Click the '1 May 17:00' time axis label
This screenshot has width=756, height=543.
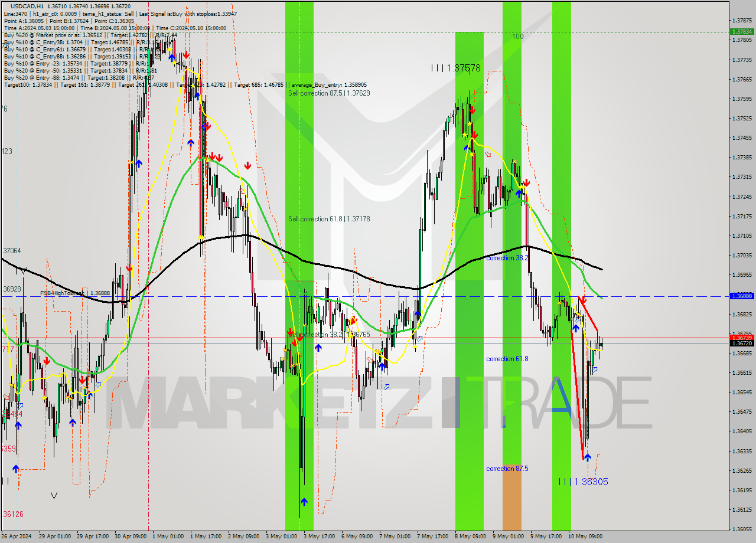[207, 537]
